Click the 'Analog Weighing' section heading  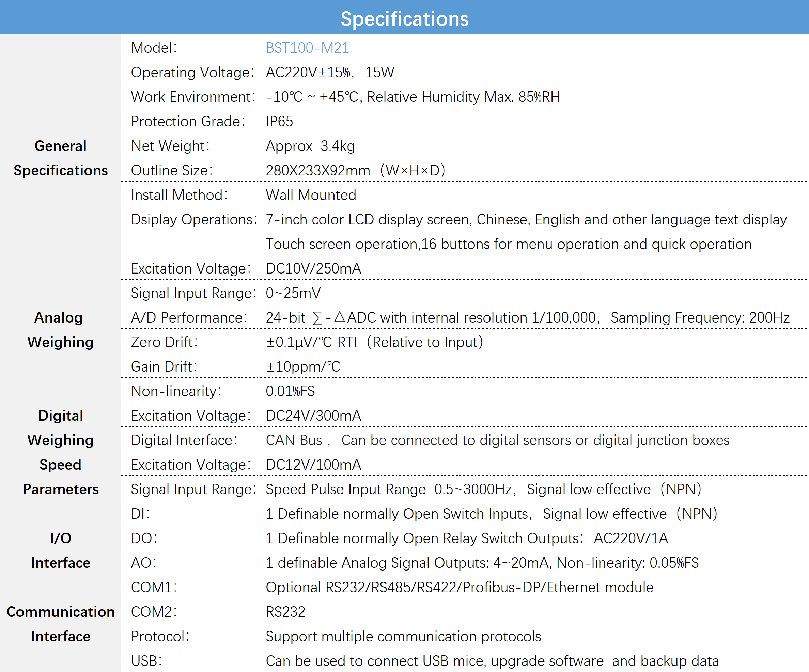coord(60,330)
